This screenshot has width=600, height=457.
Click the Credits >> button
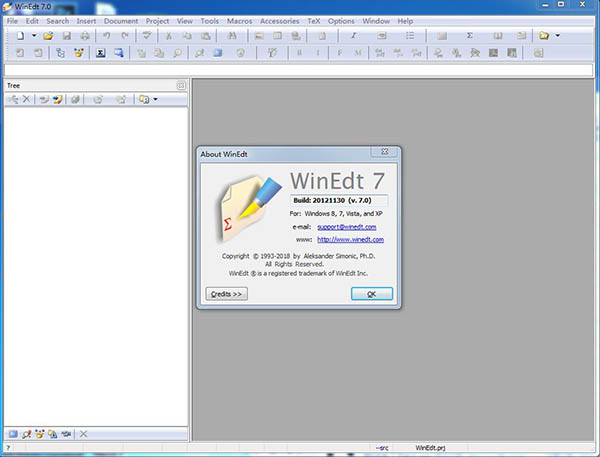point(227,294)
